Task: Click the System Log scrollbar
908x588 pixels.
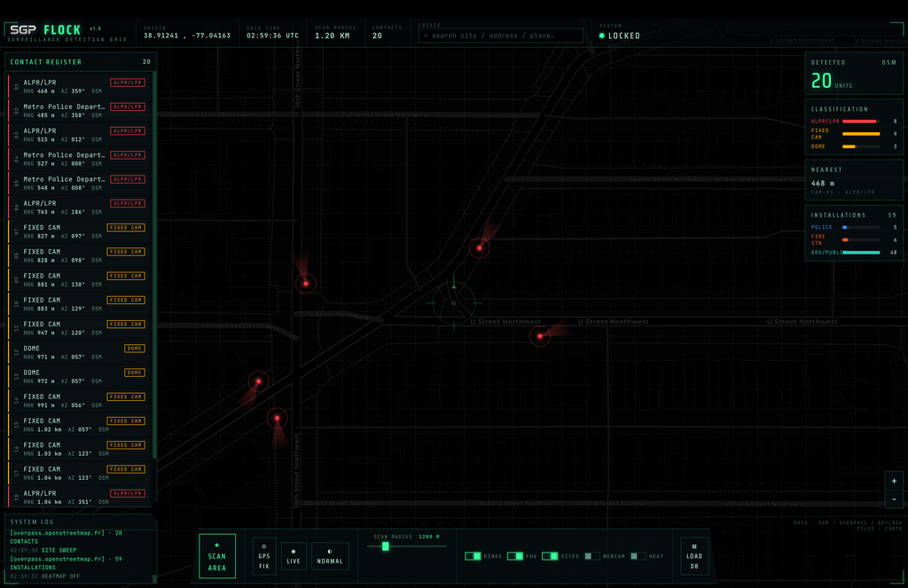Action: click(154, 578)
